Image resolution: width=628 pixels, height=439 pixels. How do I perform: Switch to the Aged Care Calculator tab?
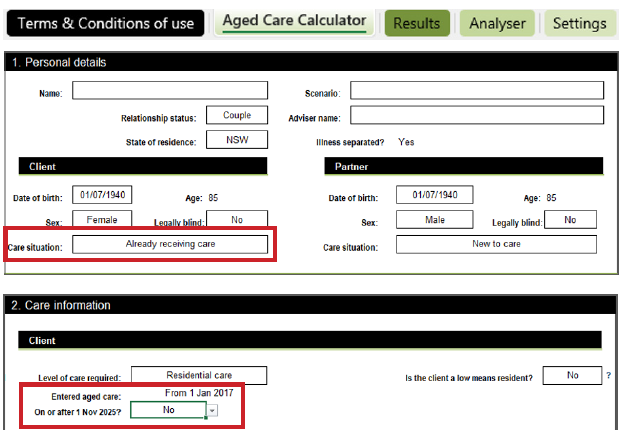tap(293, 22)
